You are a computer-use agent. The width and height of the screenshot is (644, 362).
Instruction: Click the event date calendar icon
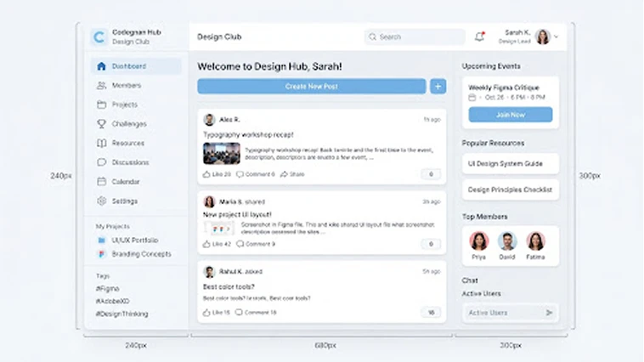[x=472, y=98]
